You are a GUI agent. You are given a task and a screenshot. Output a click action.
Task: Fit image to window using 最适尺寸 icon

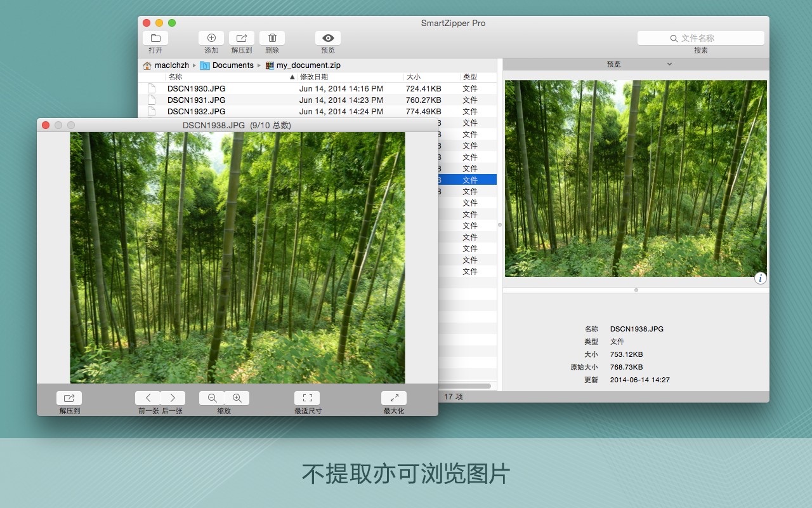tap(307, 398)
